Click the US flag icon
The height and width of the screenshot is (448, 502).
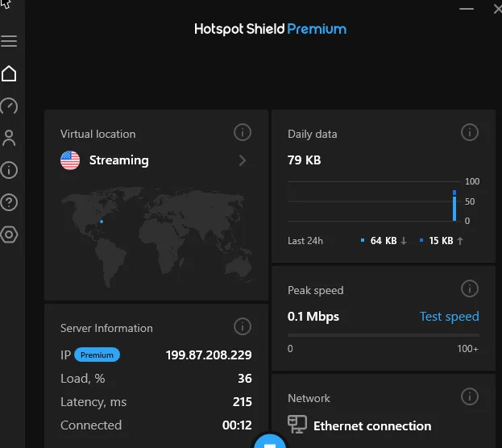point(70,160)
